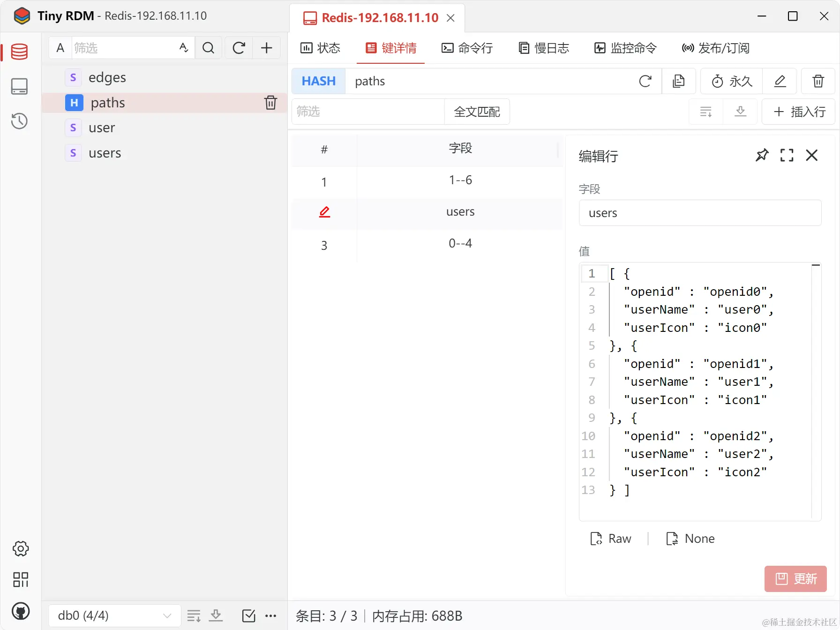Click the 更新 button
The height and width of the screenshot is (630, 840).
pos(795,579)
